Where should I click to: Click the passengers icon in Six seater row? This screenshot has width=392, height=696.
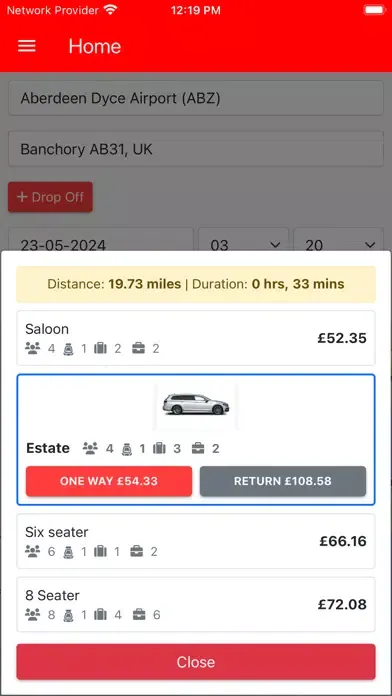tap(32, 551)
